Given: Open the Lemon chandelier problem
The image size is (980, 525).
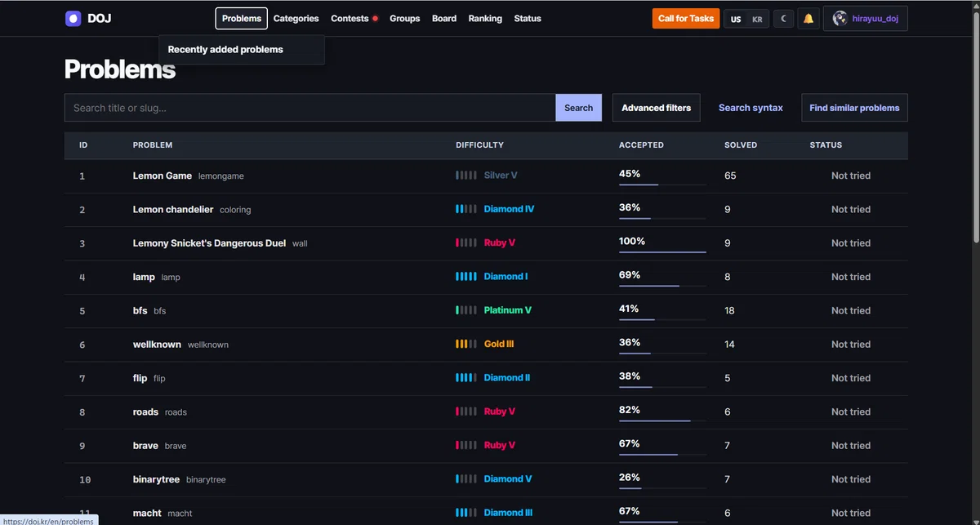Looking at the screenshot, I should (x=173, y=209).
